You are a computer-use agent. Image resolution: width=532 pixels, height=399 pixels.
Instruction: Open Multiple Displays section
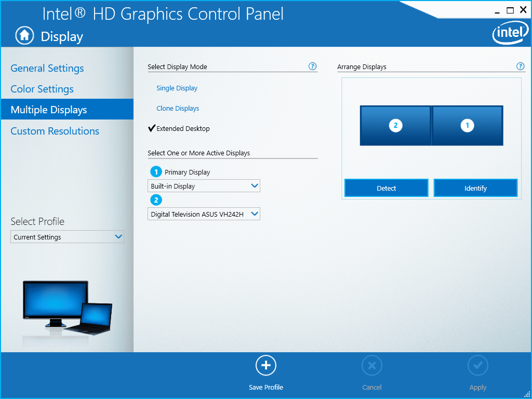67,109
